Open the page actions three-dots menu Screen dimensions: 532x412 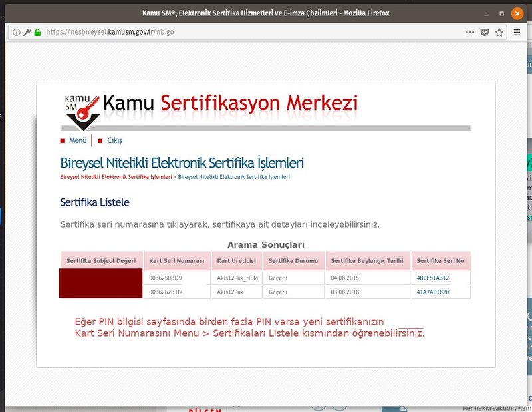pos(470,32)
